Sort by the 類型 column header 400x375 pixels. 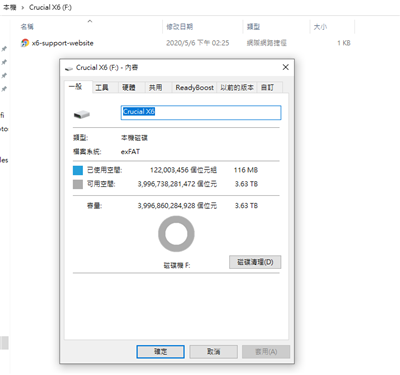click(x=253, y=27)
